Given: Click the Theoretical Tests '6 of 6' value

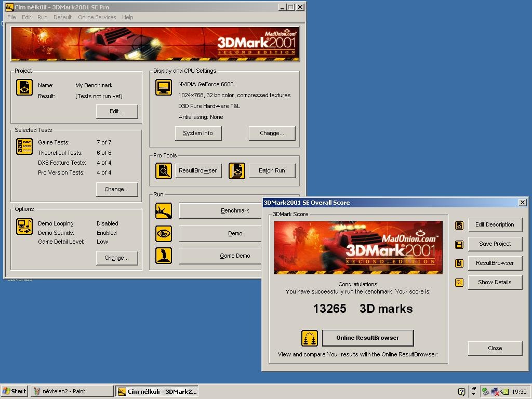Looking at the screenshot, I should 104,153.
